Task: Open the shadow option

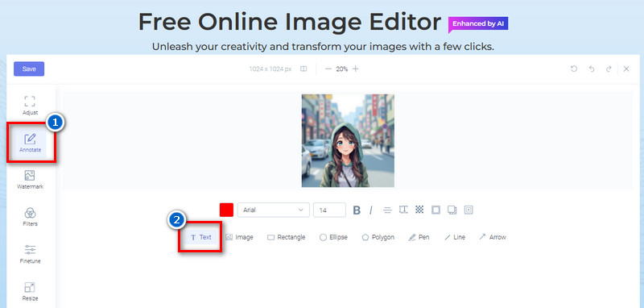Action: click(x=452, y=210)
